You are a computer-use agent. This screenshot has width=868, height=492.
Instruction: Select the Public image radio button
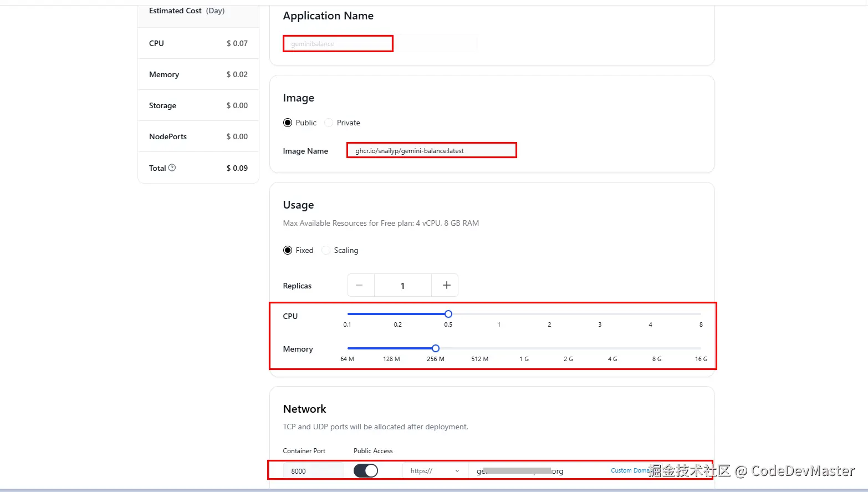288,123
